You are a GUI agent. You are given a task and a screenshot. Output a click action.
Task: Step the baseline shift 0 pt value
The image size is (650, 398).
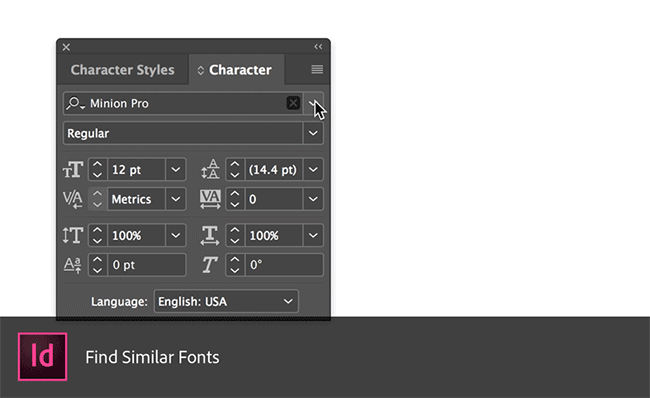(97, 265)
